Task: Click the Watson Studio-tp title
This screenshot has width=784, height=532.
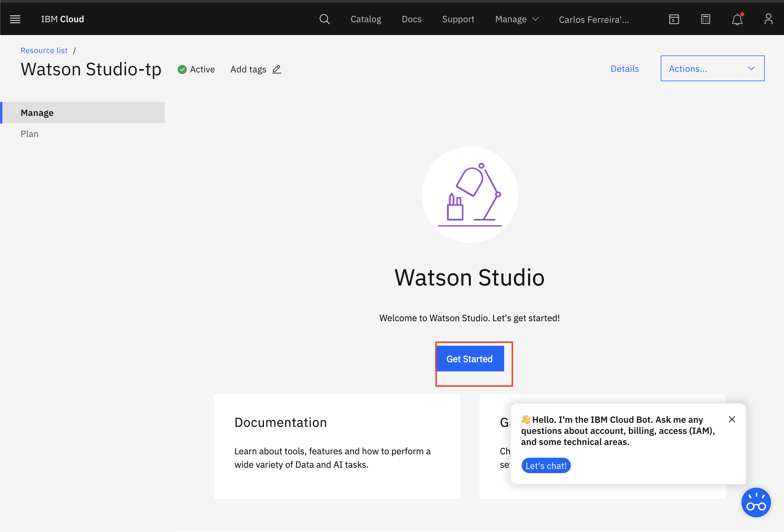Action: coord(91,69)
